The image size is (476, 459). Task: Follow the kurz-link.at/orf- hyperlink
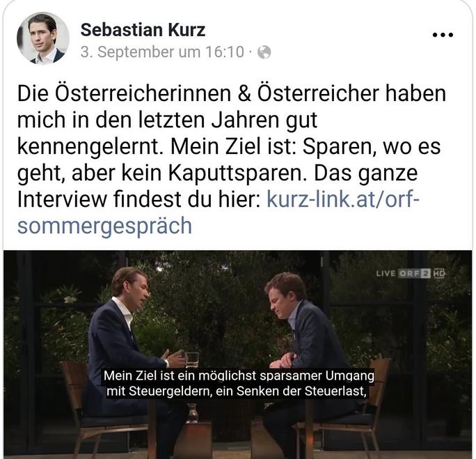point(343,199)
